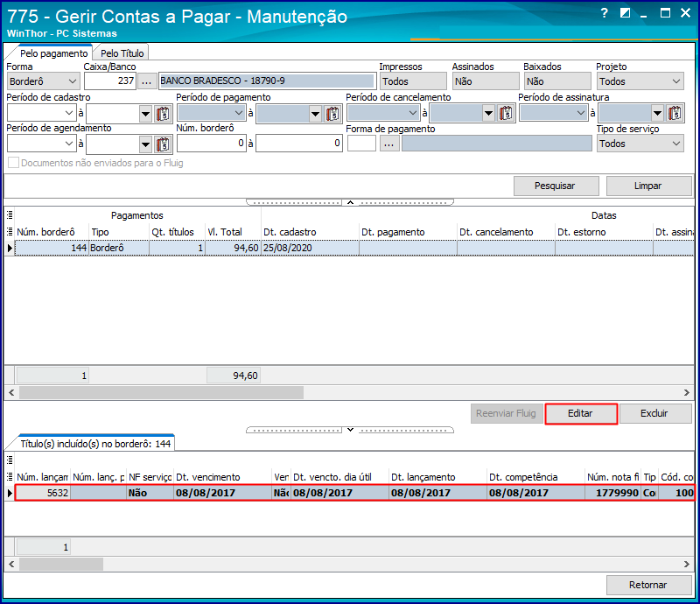Open Caixa/Banco lookup ellipsis button
This screenshot has height=604, width=700.
tap(146, 81)
